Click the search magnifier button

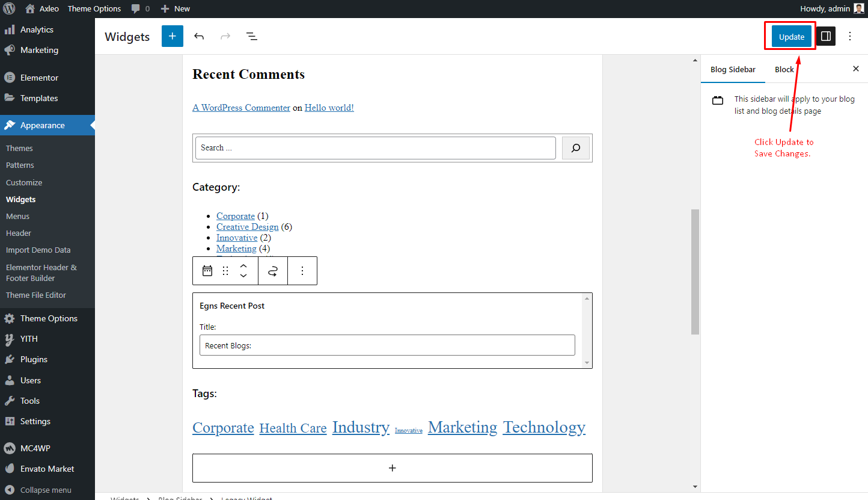(576, 148)
